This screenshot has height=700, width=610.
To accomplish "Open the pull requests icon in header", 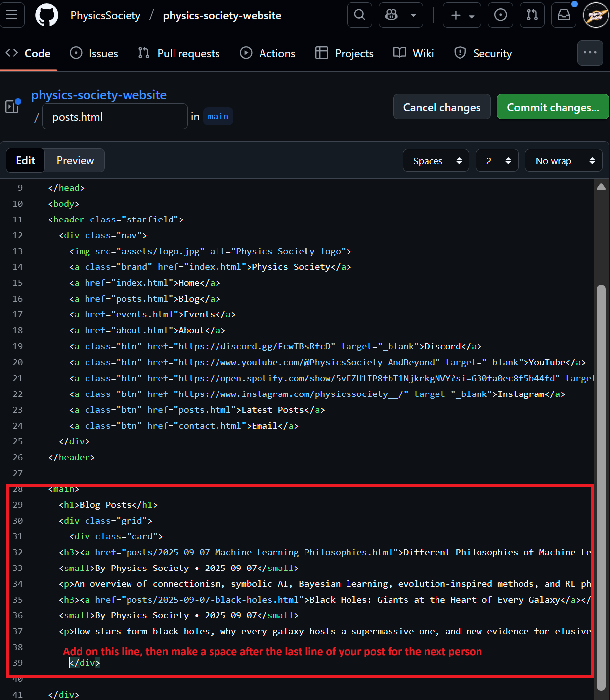I will point(532,15).
